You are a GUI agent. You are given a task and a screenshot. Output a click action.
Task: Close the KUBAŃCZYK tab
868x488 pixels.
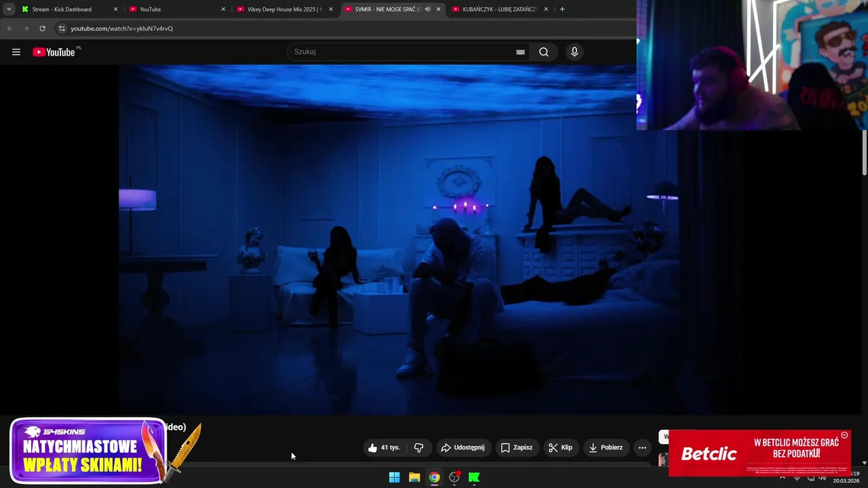click(x=546, y=9)
